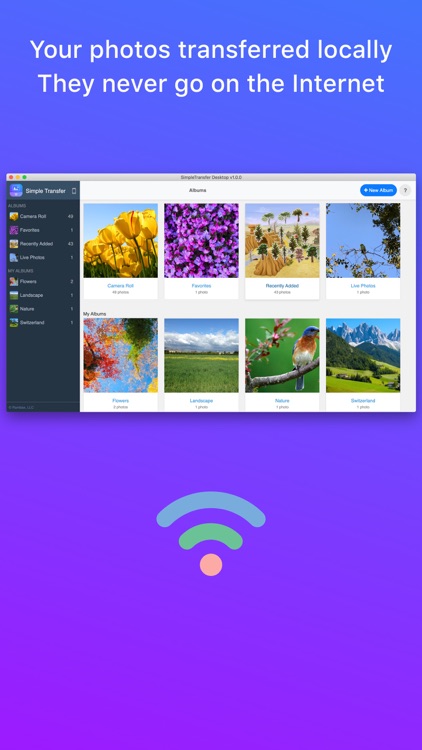Viewport: 422px width, 750px height.
Task: Open the Switzerland mountains thumbnail
Action: pyautogui.click(x=363, y=355)
